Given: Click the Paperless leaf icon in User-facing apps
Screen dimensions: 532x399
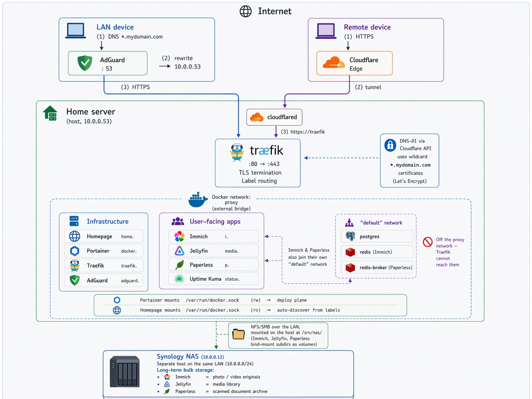Looking at the screenshot, I should [179, 265].
